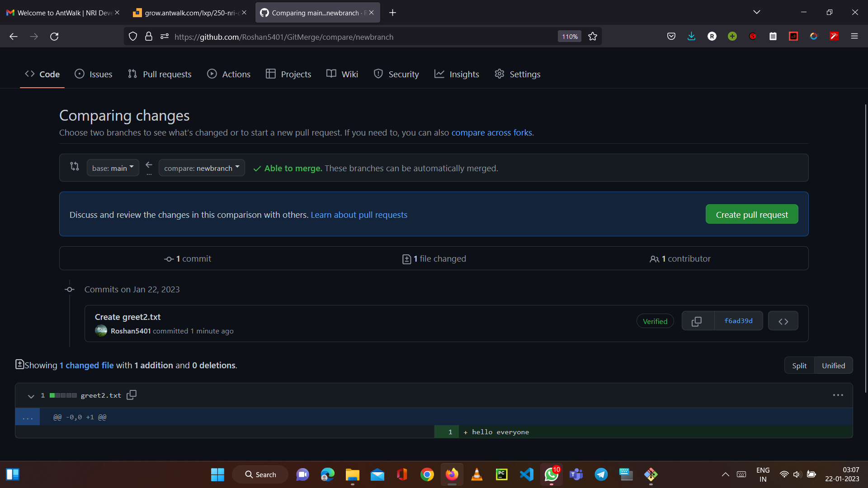Open the compare: newbranch dropdown
Screen dimensions: 868x488
pyautogui.click(x=202, y=168)
